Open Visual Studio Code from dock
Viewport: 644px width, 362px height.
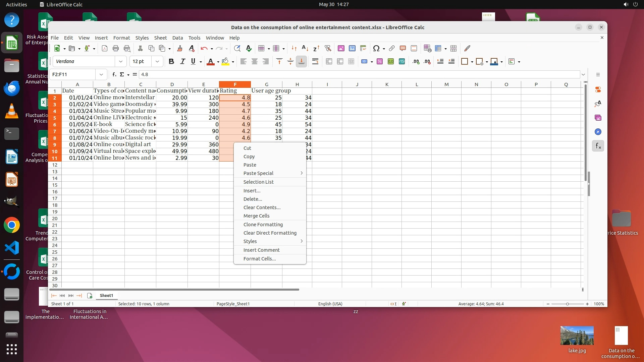coord(12,248)
